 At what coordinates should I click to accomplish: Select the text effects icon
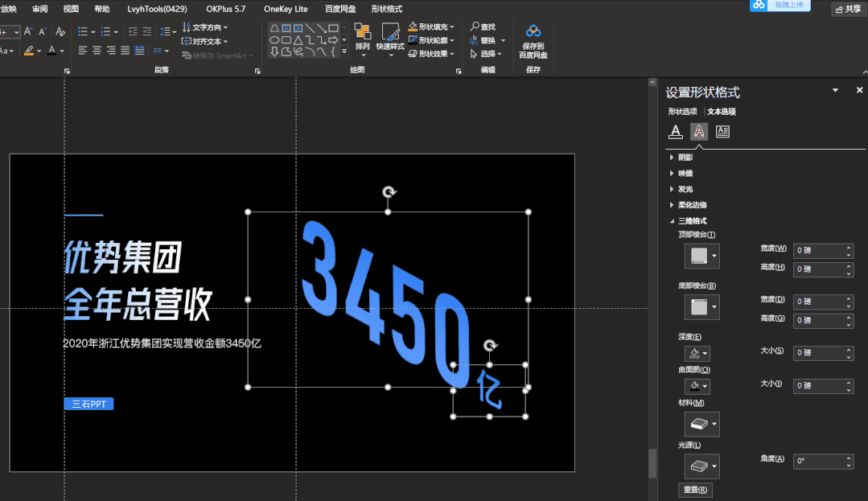pos(699,132)
